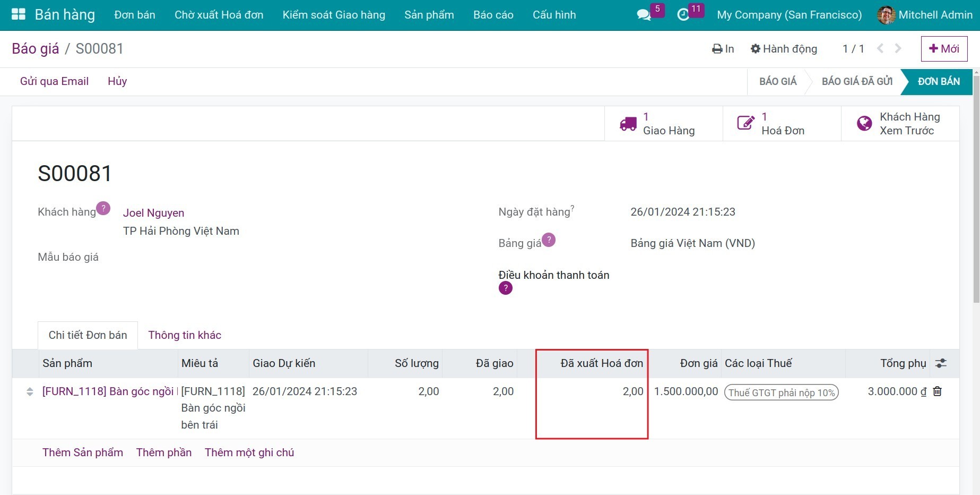Open the In print dropdown
This screenshot has width=980, height=495.
tap(723, 49)
